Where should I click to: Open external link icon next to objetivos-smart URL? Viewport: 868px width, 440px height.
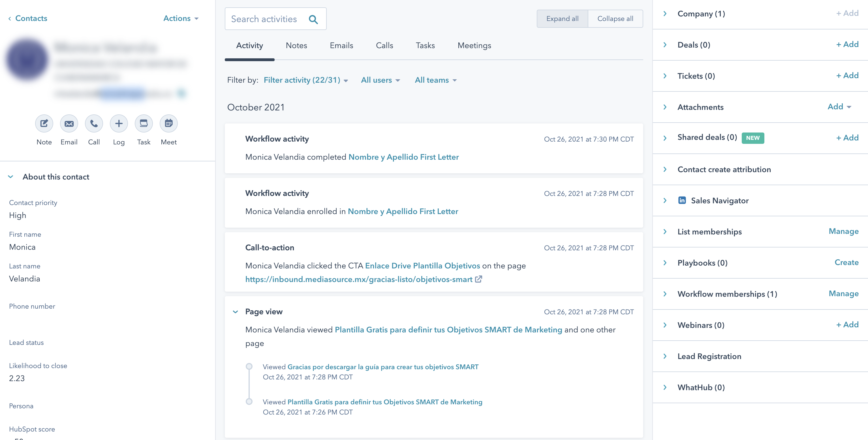pos(478,279)
